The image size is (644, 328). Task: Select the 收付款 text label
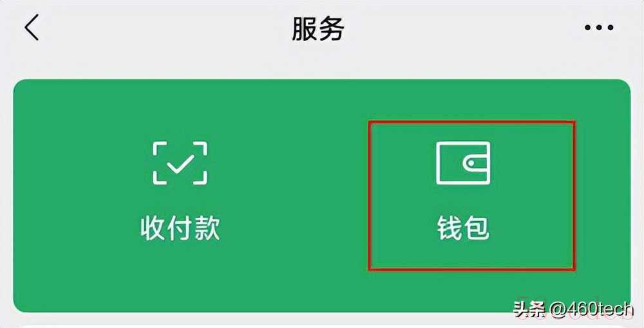click(180, 228)
